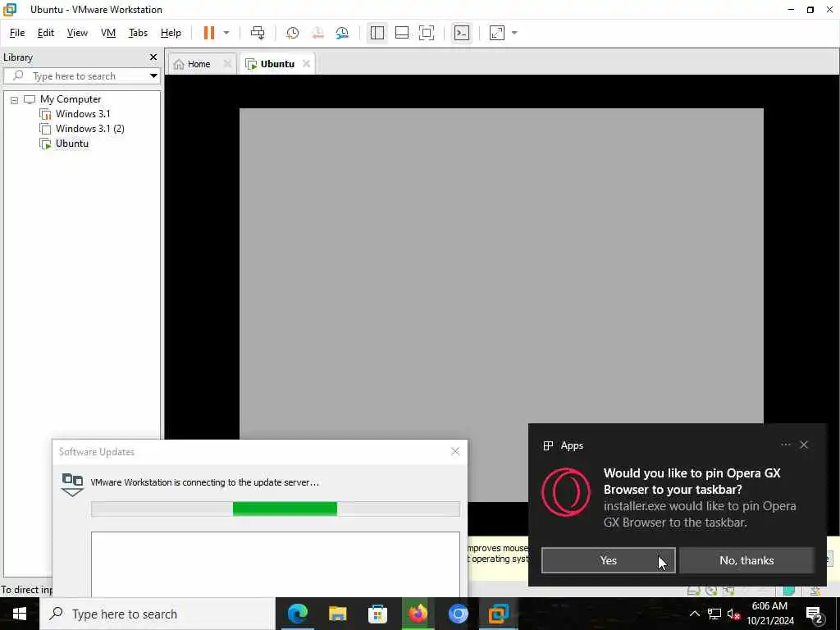Select the Windows 3.1 (2) virtual machine
The width and height of the screenshot is (840, 630).
[x=90, y=129]
